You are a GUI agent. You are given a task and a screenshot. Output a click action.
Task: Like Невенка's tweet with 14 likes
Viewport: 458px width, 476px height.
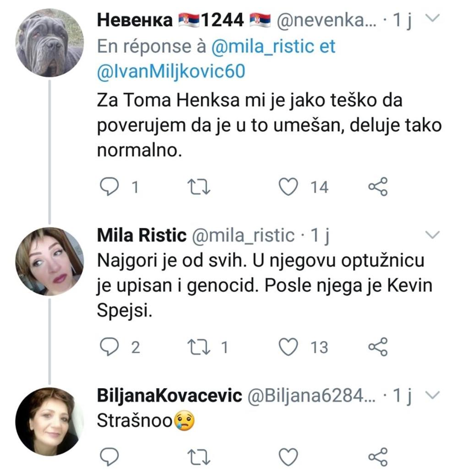(x=289, y=187)
